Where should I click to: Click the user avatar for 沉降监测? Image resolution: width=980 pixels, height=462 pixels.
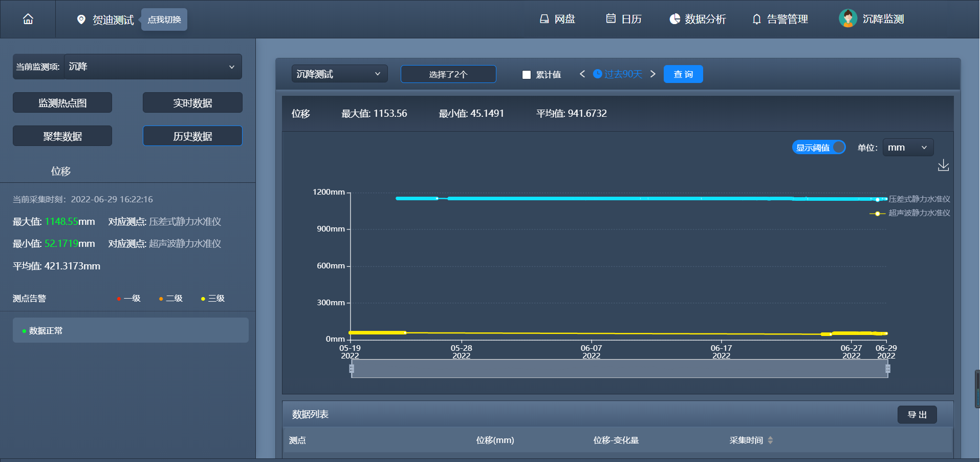click(847, 18)
